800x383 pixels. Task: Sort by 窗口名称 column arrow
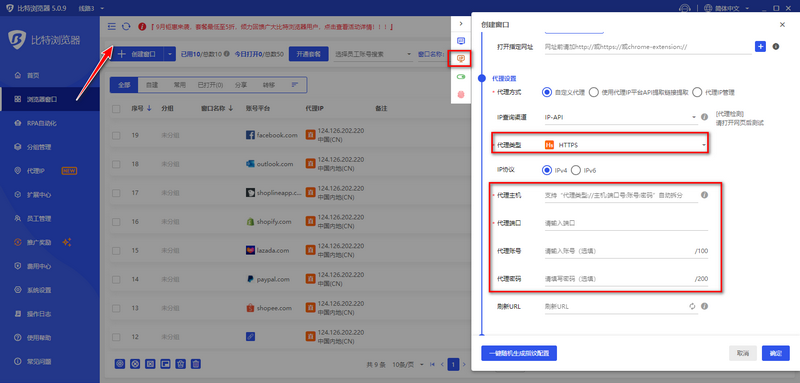coord(231,108)
